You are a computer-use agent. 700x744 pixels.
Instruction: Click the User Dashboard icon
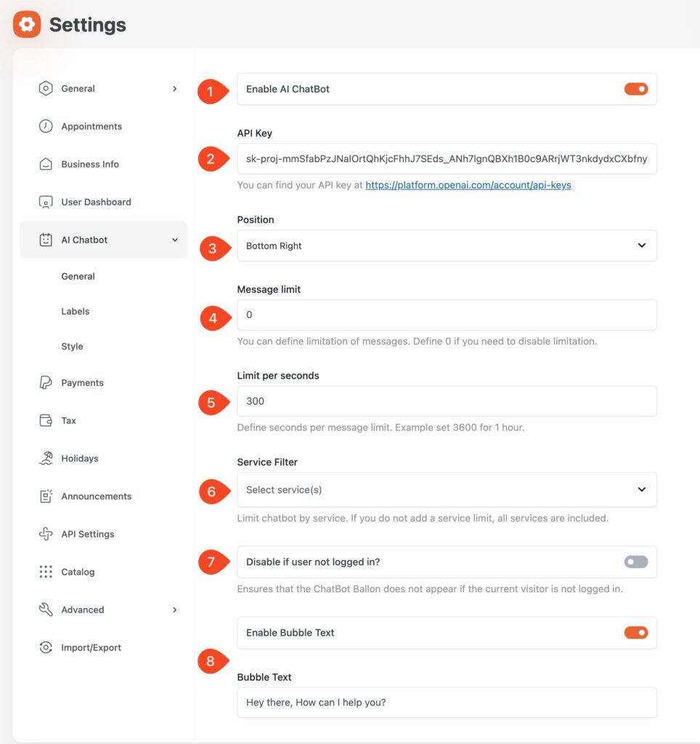tap(46, 202)
